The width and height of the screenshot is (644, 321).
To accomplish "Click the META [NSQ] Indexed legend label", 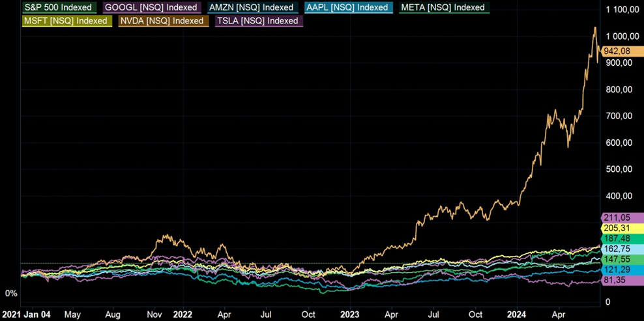I will tap(443, 8).
